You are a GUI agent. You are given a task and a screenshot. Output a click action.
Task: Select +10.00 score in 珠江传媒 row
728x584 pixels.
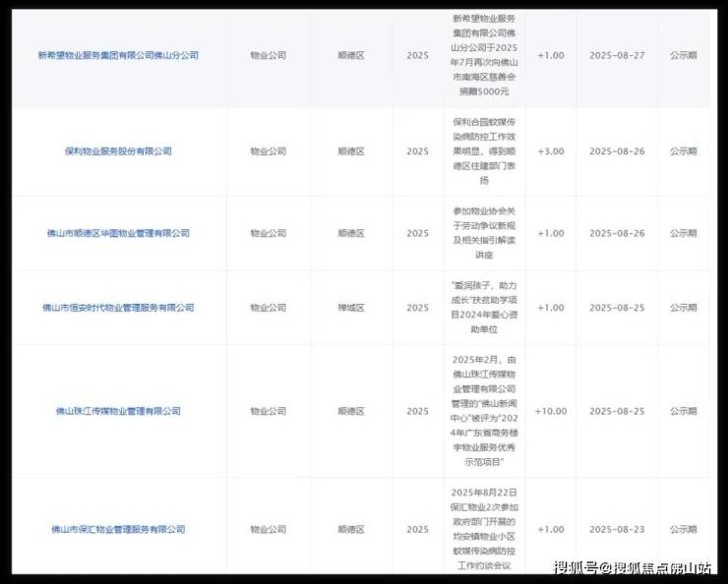click(551, 411)
